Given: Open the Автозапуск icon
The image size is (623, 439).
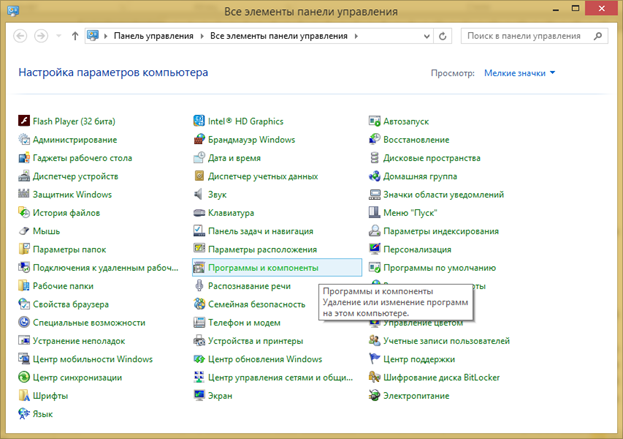Looking at the screenshot, I should [374, 121].
